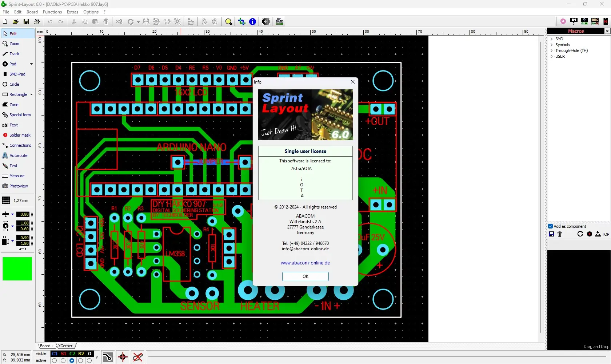Image resolution: width=611 pixels, height=364 pixels.
Task: Activate the Solder mask tool
Action: pyautogui.click(x=18, y=135)
